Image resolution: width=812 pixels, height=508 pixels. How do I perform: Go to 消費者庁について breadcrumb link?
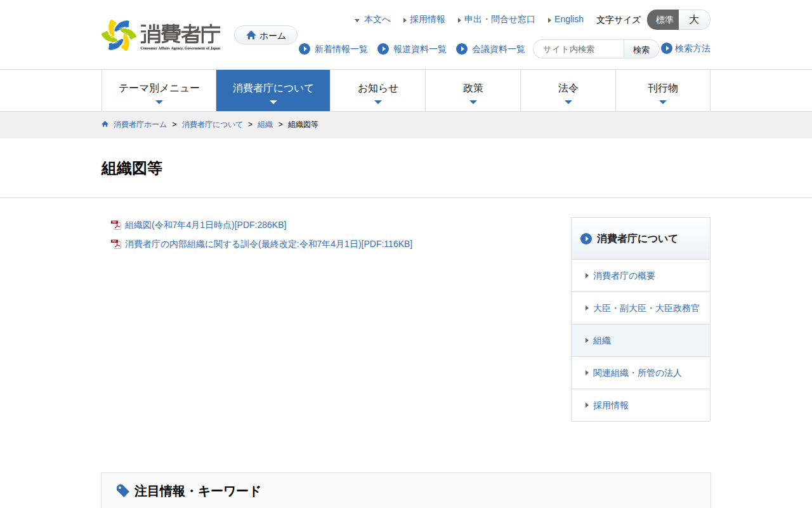point(213,124)
